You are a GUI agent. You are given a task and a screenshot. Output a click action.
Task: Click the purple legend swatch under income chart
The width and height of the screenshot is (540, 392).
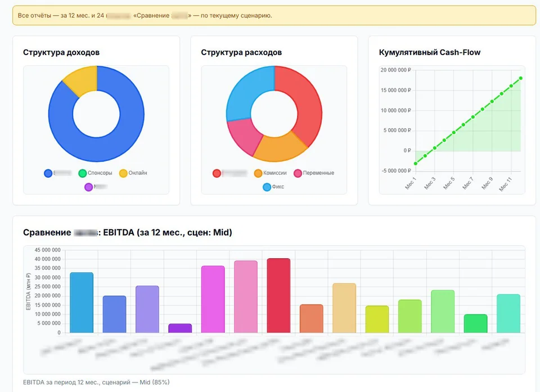point(88,187)
